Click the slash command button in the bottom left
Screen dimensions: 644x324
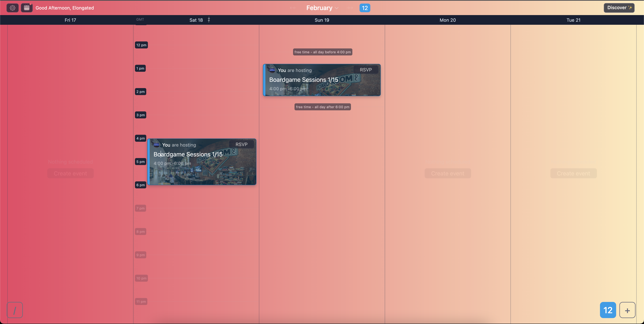click(15, 310)
